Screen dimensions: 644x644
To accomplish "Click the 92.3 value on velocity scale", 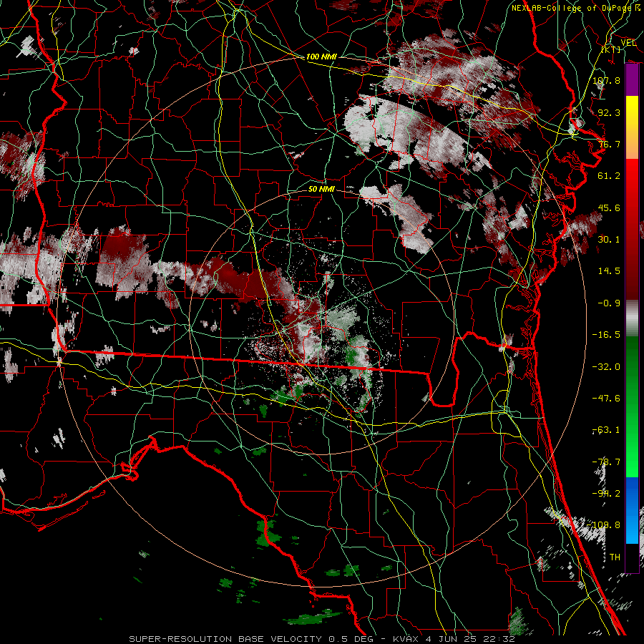I will coord(609,112).
